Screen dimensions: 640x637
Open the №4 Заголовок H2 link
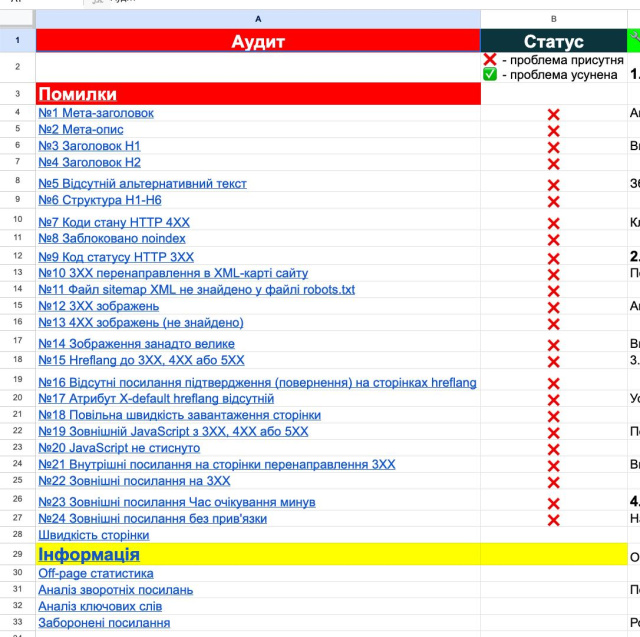pyautogui.click(x=89, y=162)
